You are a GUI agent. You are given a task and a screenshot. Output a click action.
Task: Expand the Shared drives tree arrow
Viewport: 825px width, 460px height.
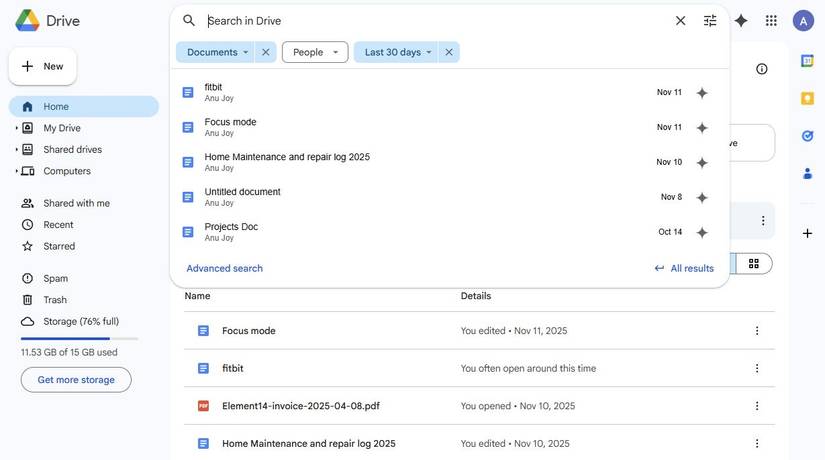point(16,149)
